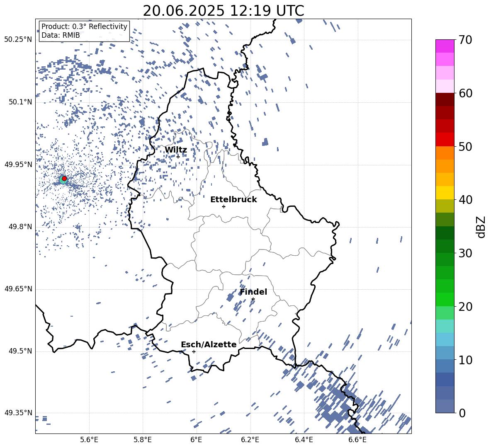Pick the bright green swatch just above 20
491x448 pixels.
[x=445, y=299]
